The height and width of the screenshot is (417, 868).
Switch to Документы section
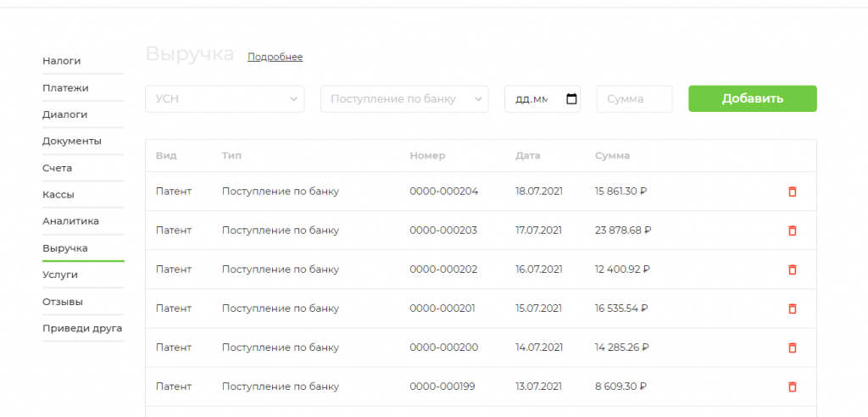coord(72,142)
